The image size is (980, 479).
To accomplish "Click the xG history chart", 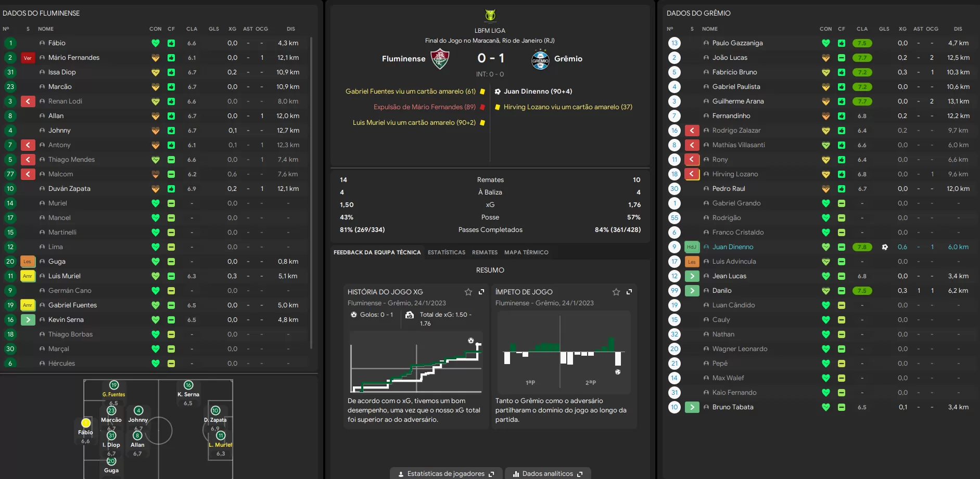I will pos(416,362).
